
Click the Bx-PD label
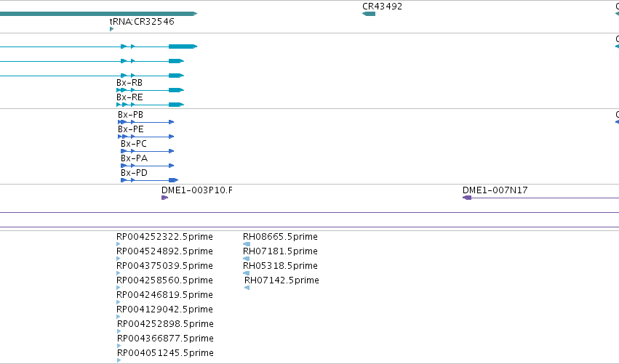(x=135, y=173)
